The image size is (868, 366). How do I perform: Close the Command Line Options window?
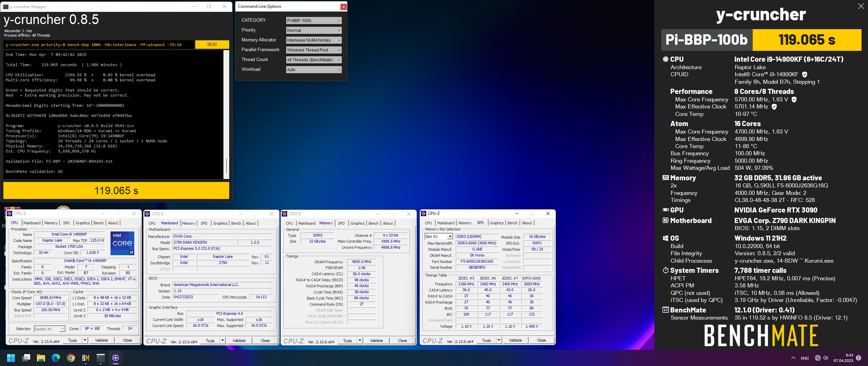click(343, 6)
